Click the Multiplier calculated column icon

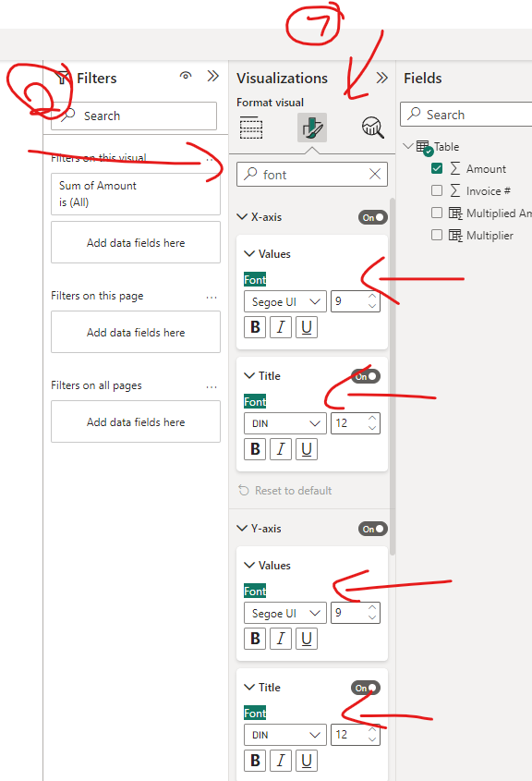pos(455,235)
